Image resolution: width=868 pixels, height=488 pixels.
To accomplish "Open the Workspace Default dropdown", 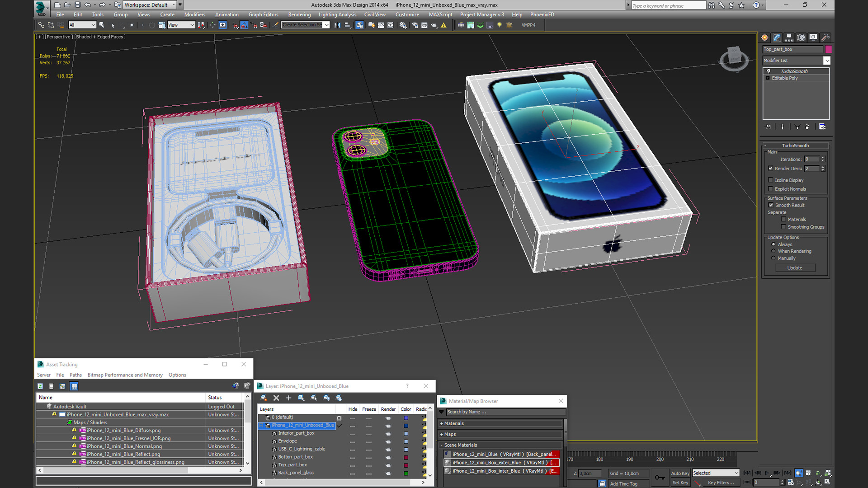I will coord(173,5).
